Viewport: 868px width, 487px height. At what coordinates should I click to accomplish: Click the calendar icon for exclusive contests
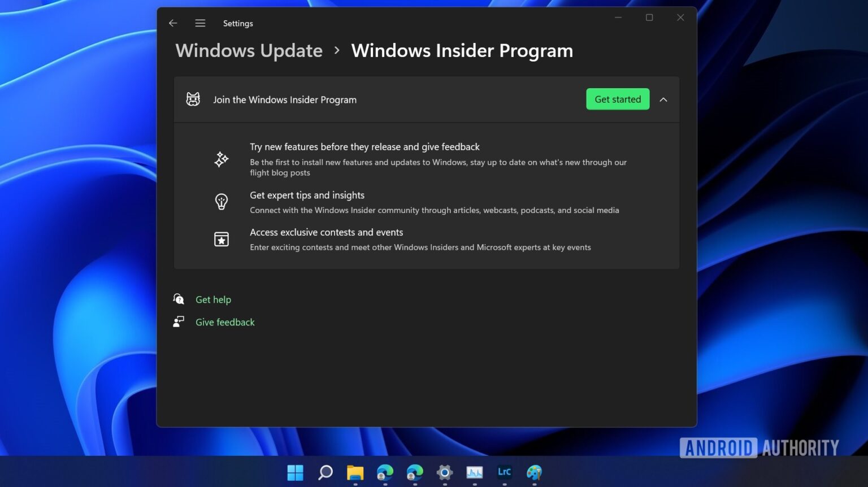(221, 238)
